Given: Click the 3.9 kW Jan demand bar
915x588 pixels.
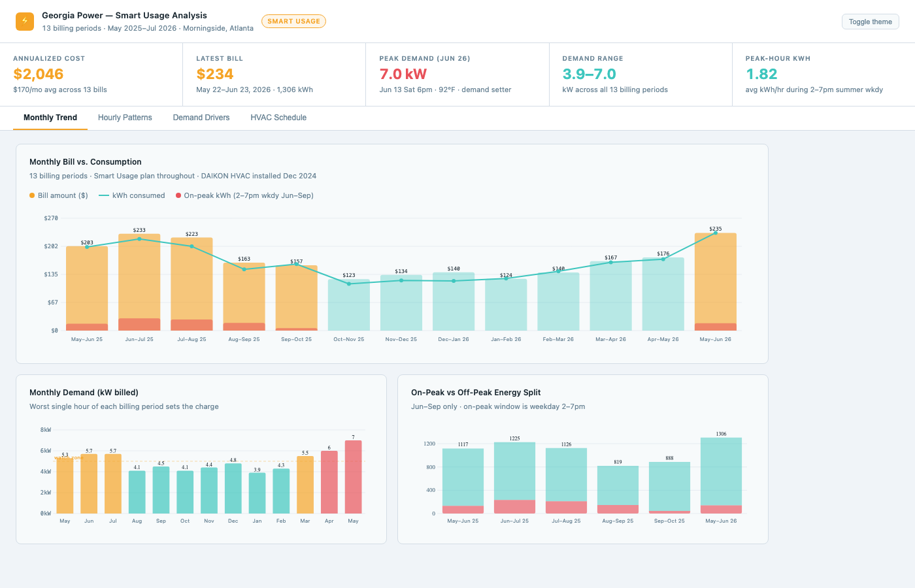Looking at the screenshot, I should pyautogui.click(x=258, y=493).
